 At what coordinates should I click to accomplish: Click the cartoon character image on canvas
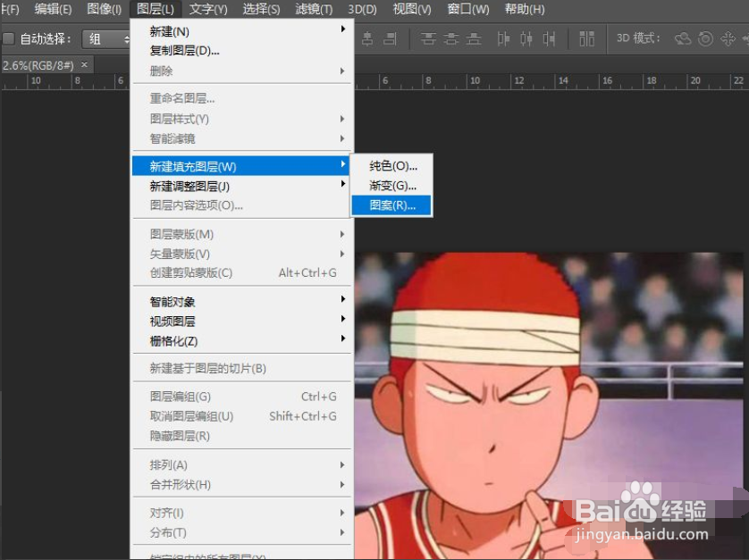coord(550,405)
